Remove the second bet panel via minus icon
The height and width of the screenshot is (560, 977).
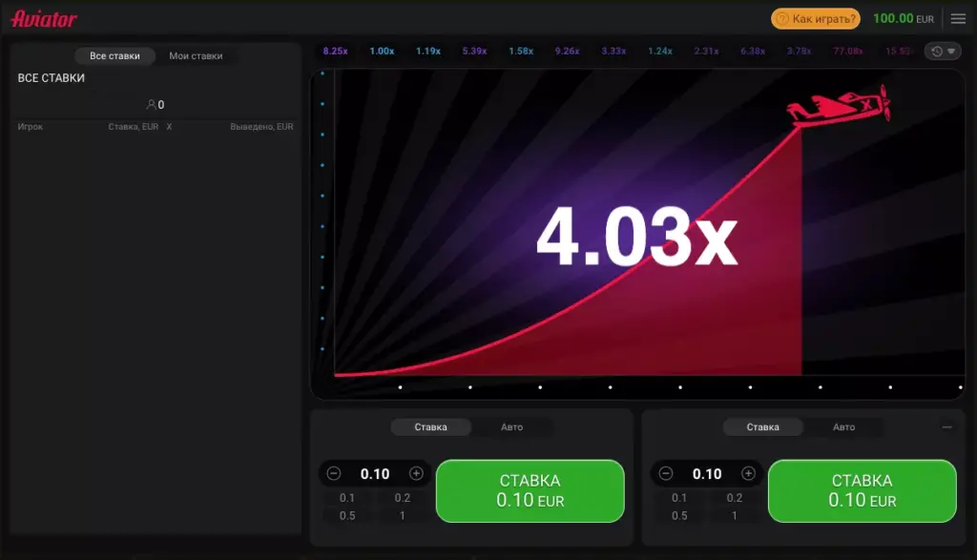pos(947,427)
